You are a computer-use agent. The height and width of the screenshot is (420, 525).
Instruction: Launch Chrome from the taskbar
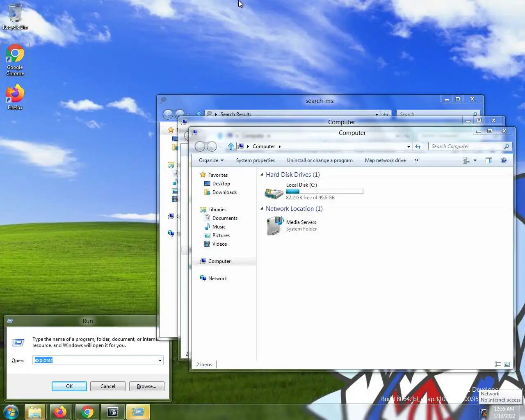coord(87,412)
